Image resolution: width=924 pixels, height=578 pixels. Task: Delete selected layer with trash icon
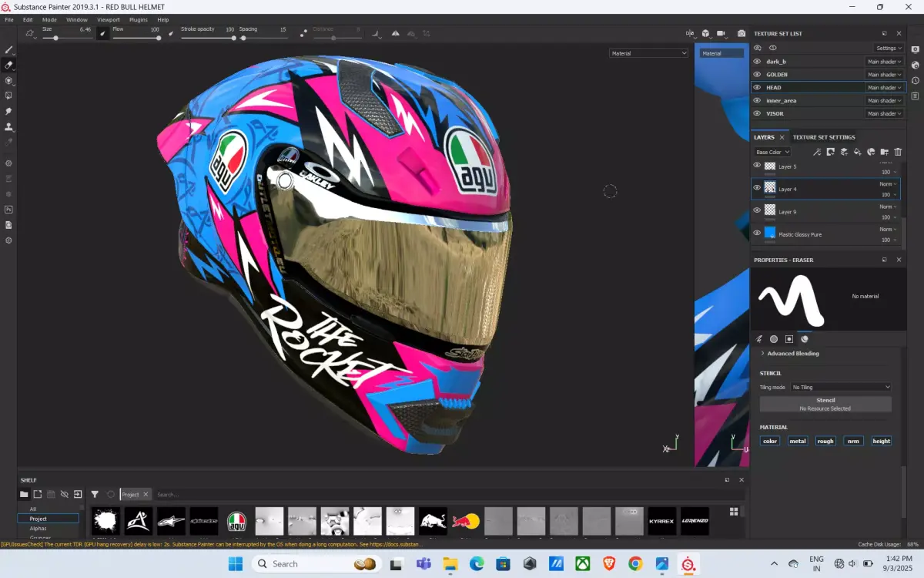pos(898,152)
